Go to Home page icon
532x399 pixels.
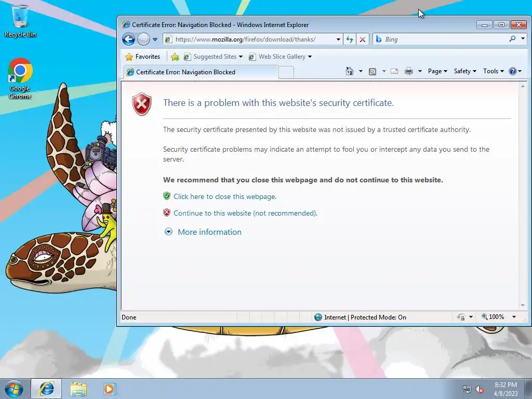pos(350,71)
